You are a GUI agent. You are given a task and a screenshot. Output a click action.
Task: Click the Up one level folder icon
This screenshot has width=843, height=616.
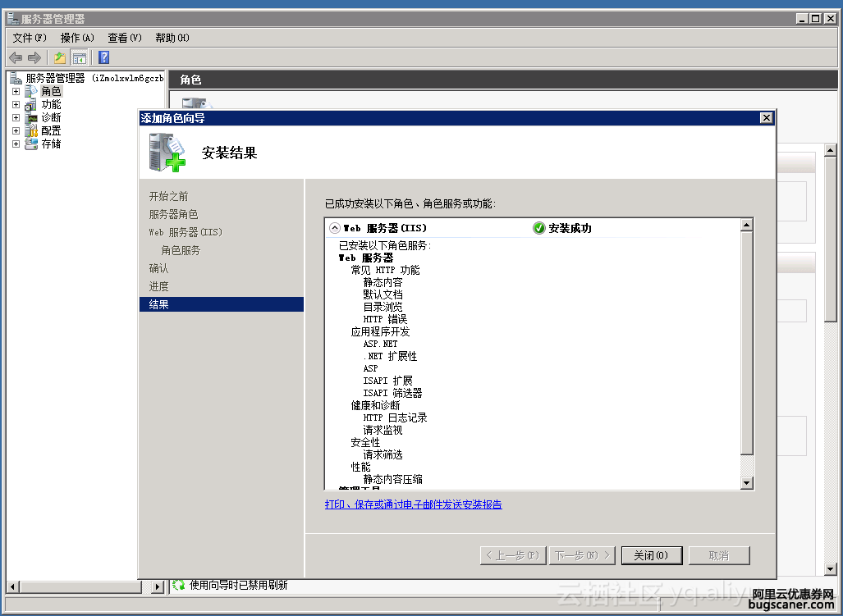[x=60, y=57]
